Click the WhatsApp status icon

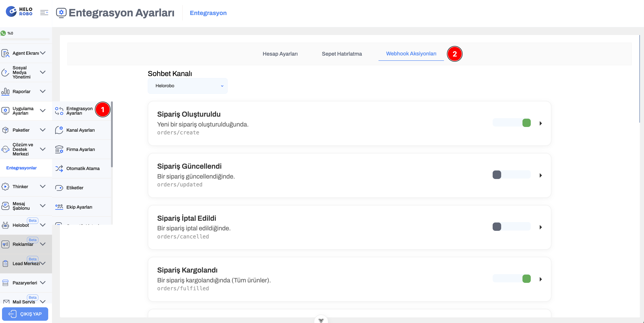coord(3,33)
